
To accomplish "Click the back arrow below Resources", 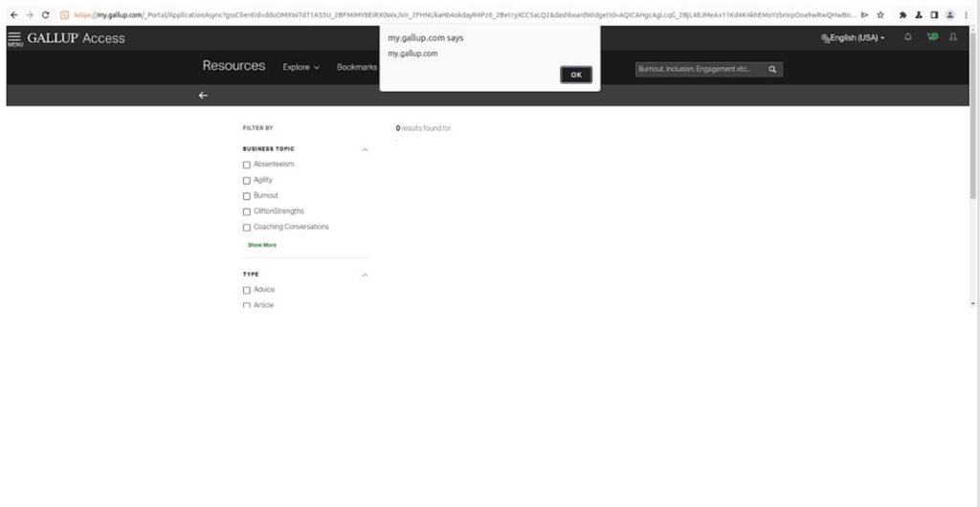I will click(203, 96).
